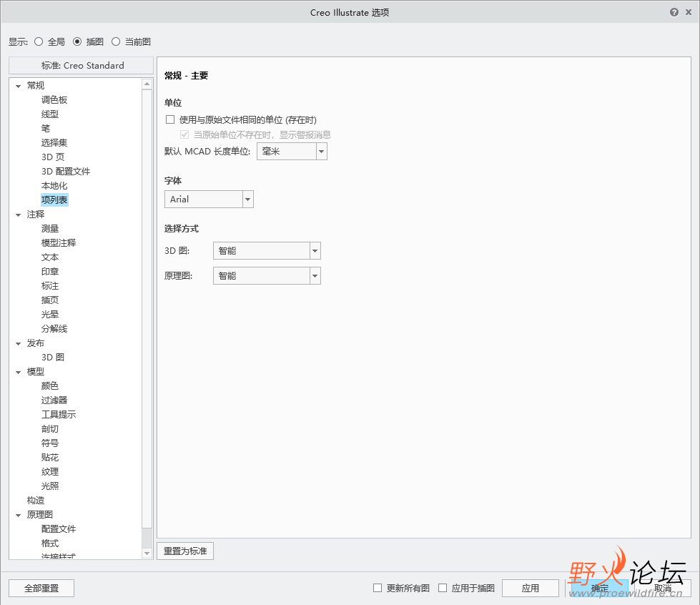The width and height of the screenshot is (700, 605).
Task: Select 文本 in the tree
Action: [49, 257]
